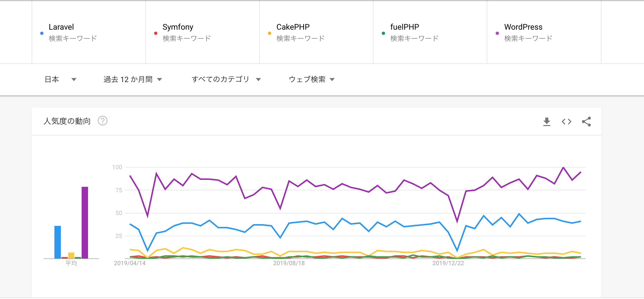This screenshot has width=644, height=299.
Task: Select the blue Laravel color dot
Action: coord(42,33)
